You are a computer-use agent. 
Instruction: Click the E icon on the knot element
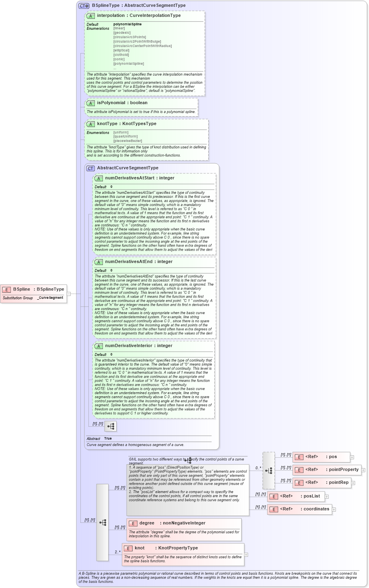tap(129, 548)
